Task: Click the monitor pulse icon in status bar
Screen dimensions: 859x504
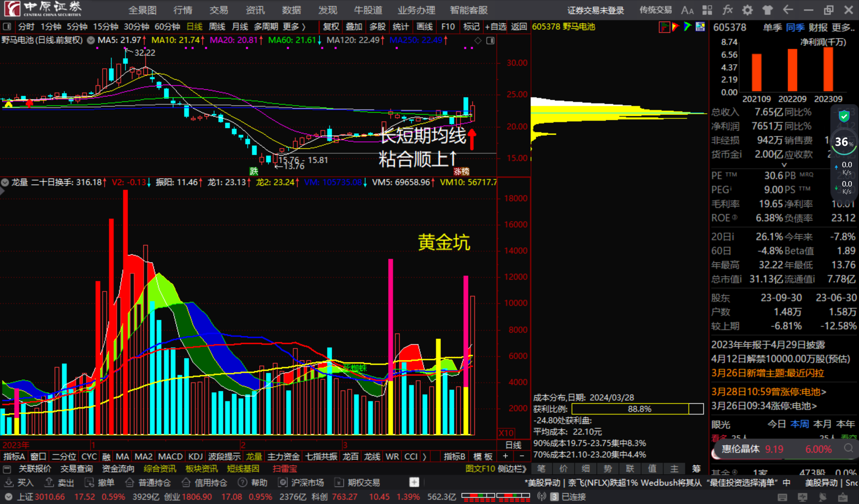Action: [802, 497]
